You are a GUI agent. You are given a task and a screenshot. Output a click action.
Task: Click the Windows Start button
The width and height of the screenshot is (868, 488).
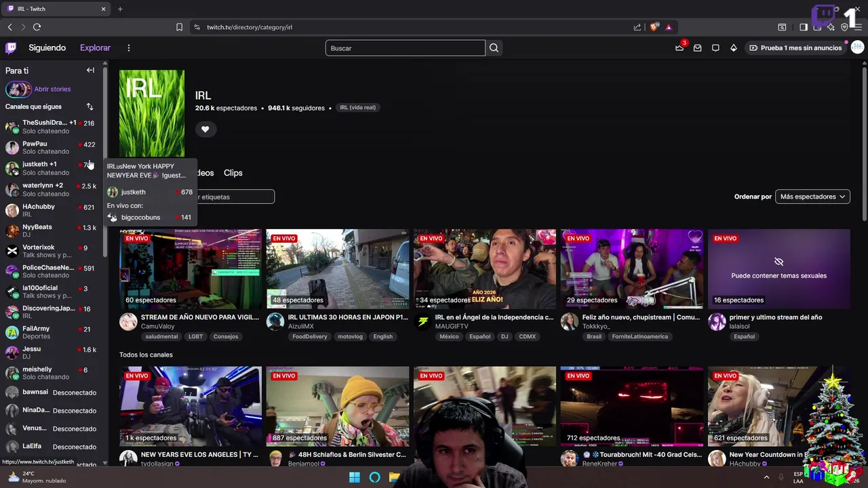354,478
